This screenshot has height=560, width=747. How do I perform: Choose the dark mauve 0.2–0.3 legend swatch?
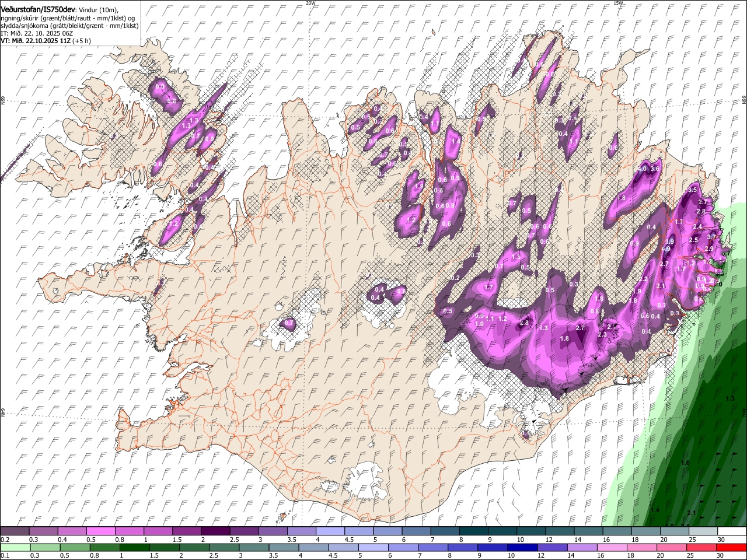coord(15,531)
